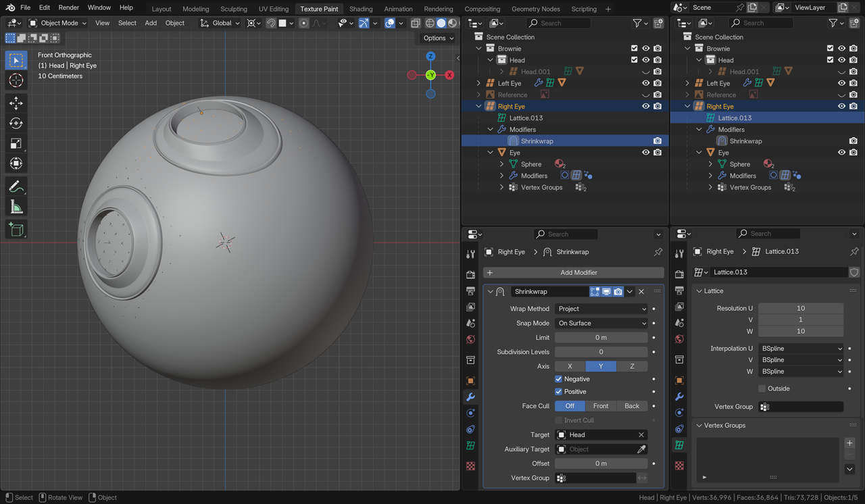Open Output properties tab in Shrinkwrap editor
Screen dimensions: 865x504
[x=471, y=291]
